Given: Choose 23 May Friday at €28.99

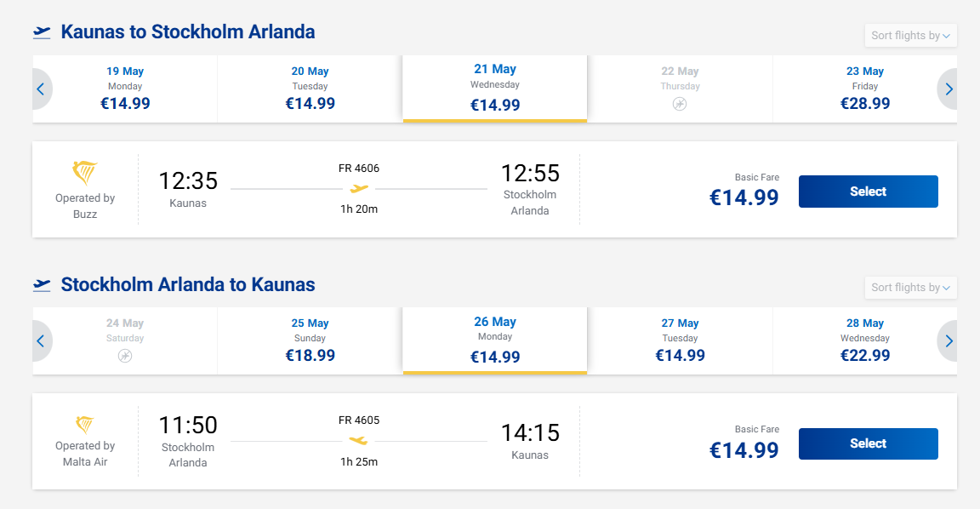Looking at the screenshot, I should click(865, 89).
